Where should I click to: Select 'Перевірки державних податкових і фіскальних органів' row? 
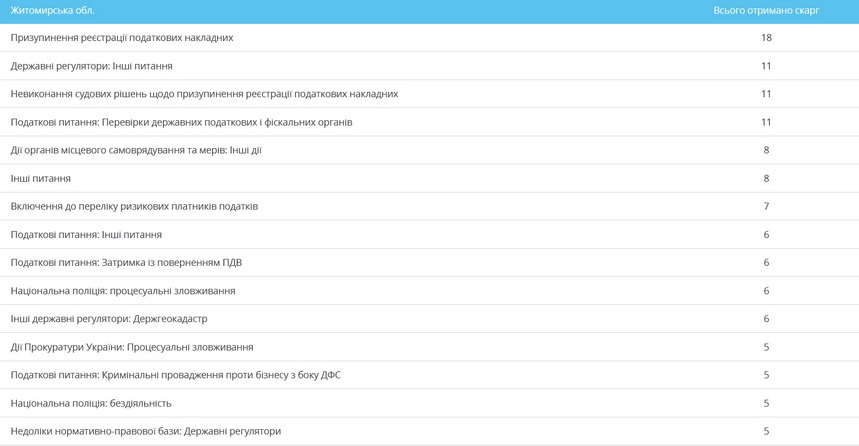(x=181, y=122)
